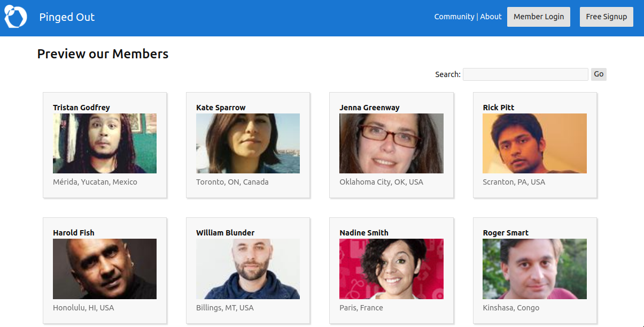644x327 pixels.
Task: Click the Tristan Godfrey name heading
Action: [x=81, y=108]
